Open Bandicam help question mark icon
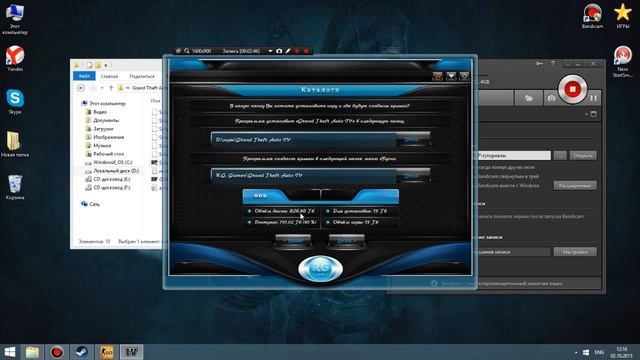 [553, 64]
